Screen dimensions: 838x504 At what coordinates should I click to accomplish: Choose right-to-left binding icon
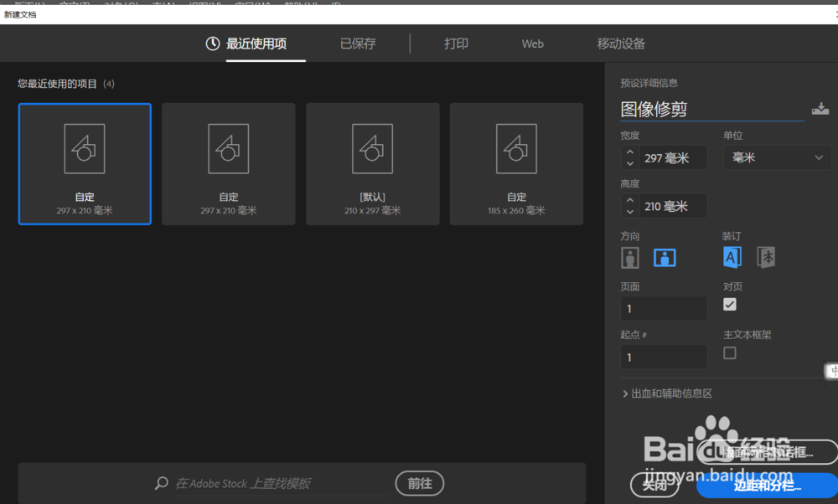pyautogui.click(x=766, y=257)
